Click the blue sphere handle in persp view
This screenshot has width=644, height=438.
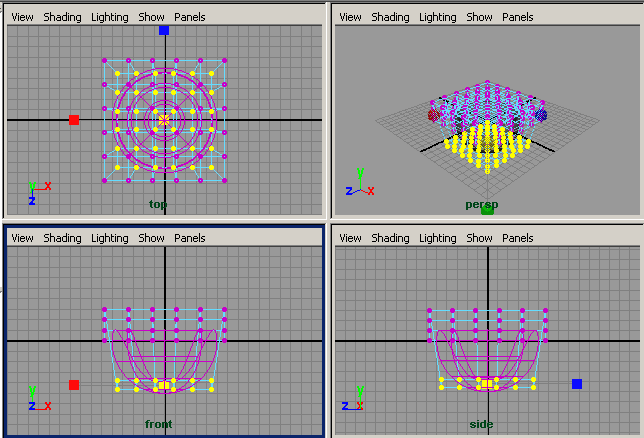click(x=541, y=115)
